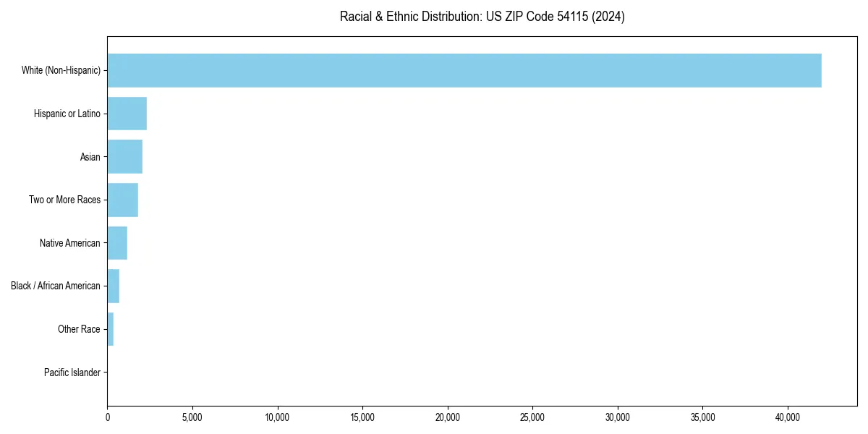The width and height of the screenshot is (868, 434).
Task: Select the White (Non-Hispanic) axis label
Action: pos(61,70)
